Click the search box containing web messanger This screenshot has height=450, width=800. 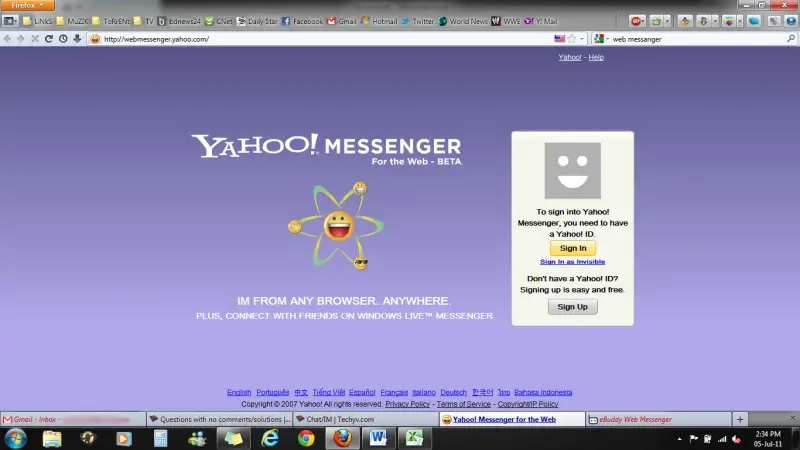tap(696, 39)
